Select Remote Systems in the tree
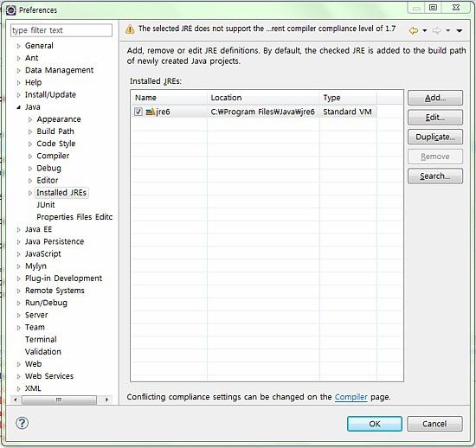This screenshot has height=448, width=476. (55, 291)
